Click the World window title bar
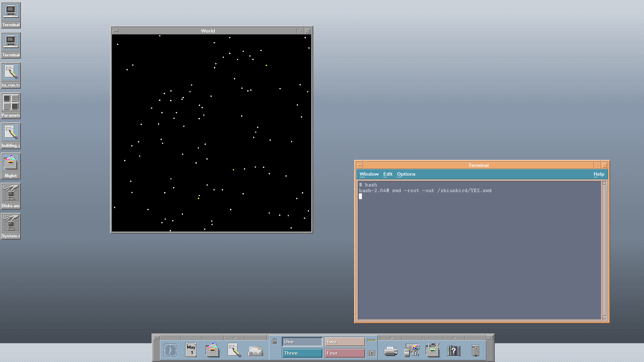This screenshot has height=362, width=644. (x=208, y=31)
